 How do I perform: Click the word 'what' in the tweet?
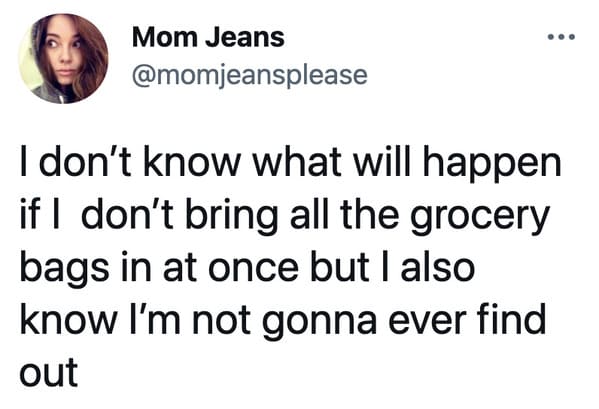[x=297, y=162]
